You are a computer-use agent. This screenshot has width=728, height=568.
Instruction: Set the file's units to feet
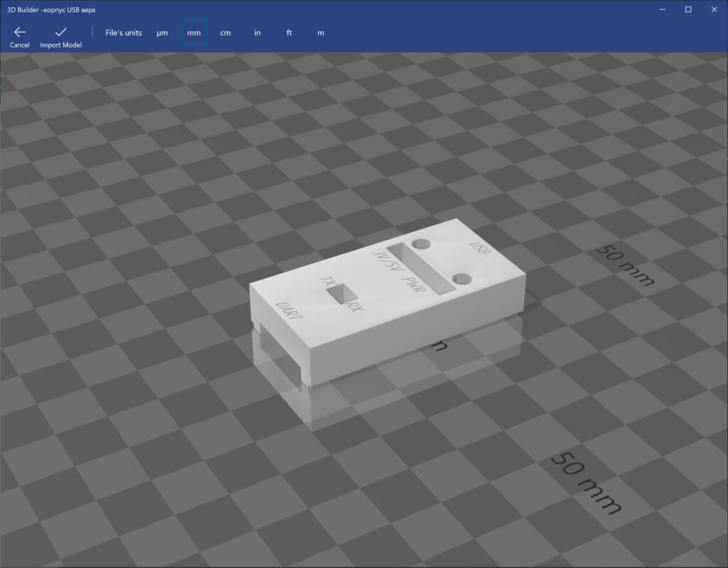click(x=288, y=33)
